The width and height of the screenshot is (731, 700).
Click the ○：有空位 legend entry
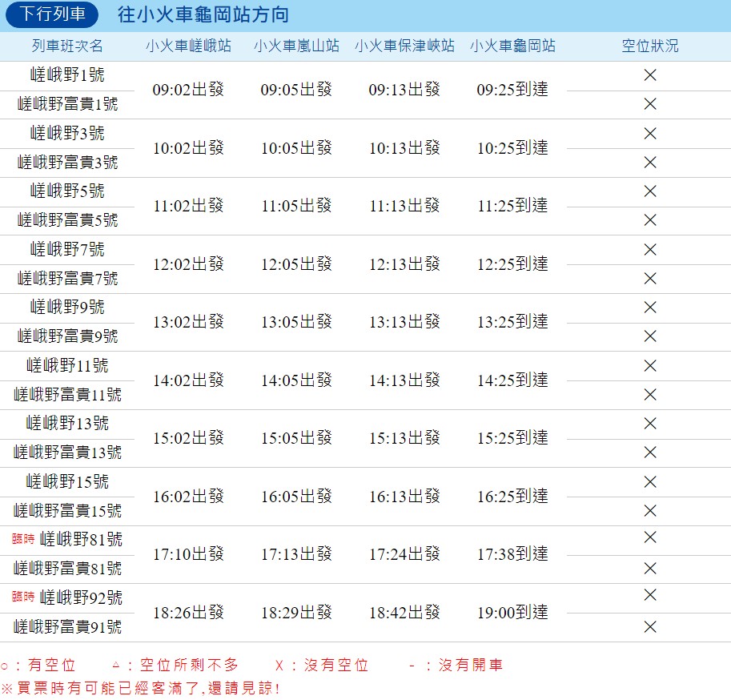pos(38,665)
